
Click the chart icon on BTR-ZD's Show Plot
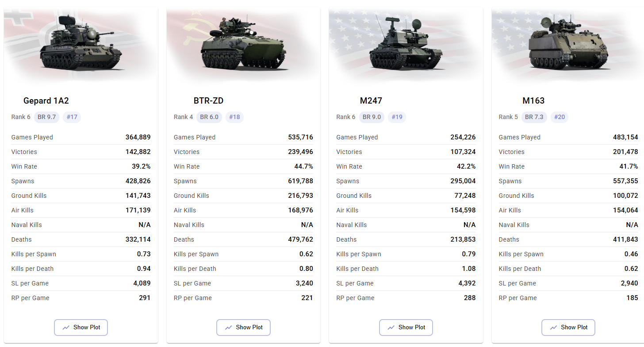229,328
